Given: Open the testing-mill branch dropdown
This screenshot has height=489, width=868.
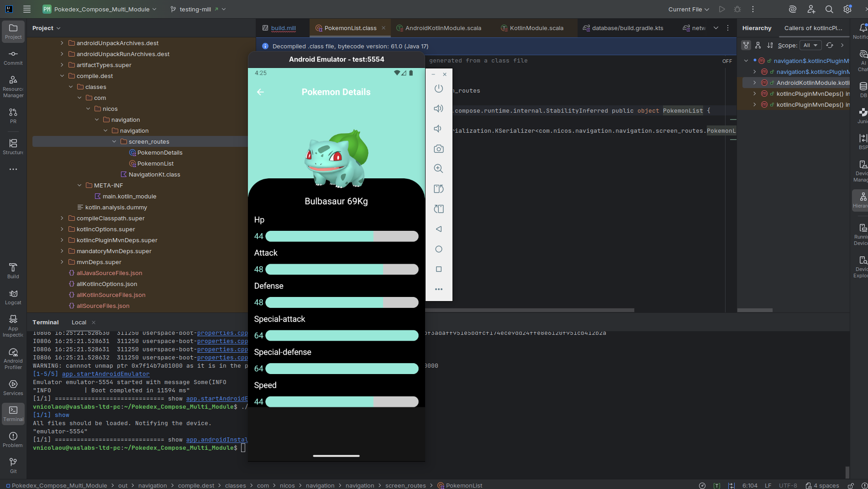Looking at the screenshot, I should click(198, 9).
